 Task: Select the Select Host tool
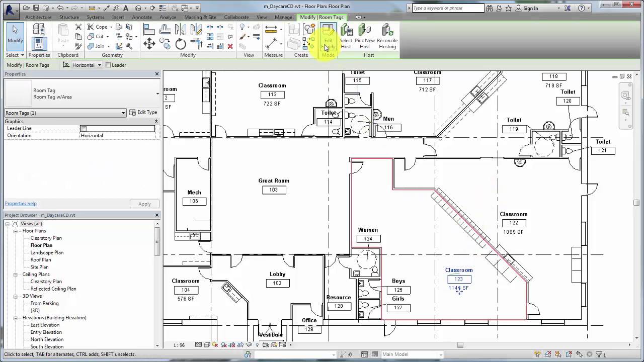346,36
